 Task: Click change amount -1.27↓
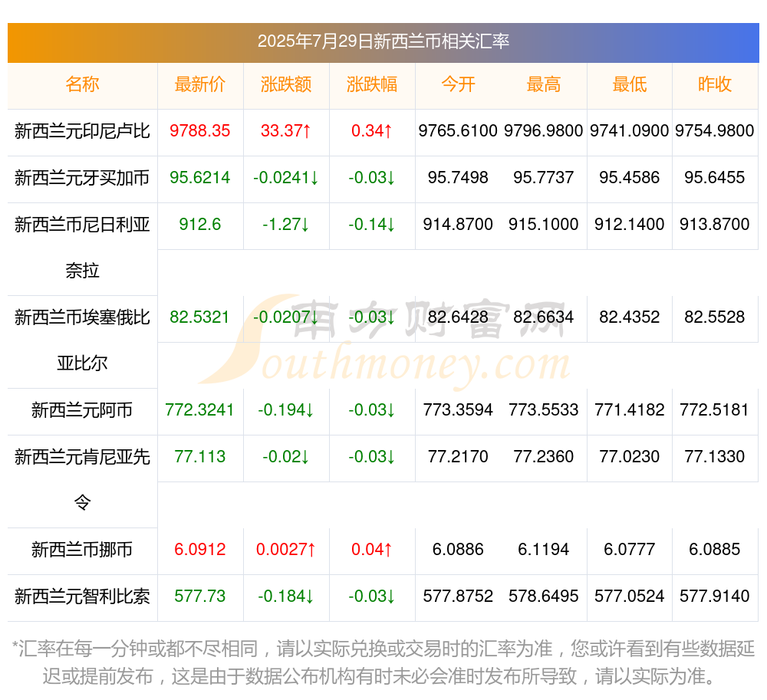[x=286, y=225]
